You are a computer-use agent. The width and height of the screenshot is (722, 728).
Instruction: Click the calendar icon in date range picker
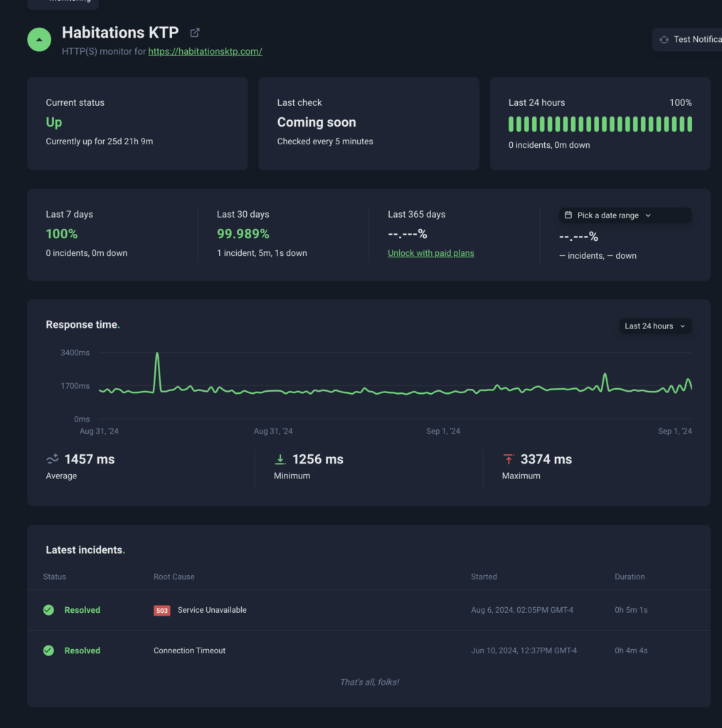coord(568,215)
